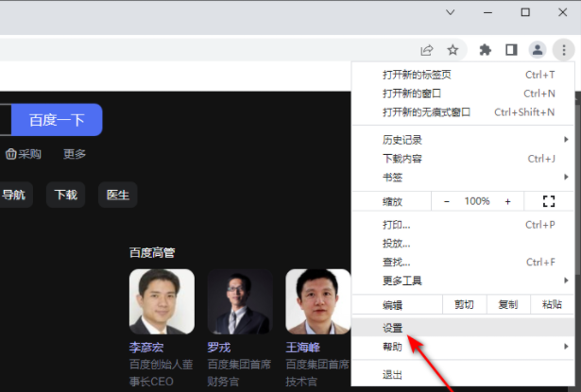This screenshot has width=581, height=392.
Task: Open the user profile avatar icon
Action: 538,50
